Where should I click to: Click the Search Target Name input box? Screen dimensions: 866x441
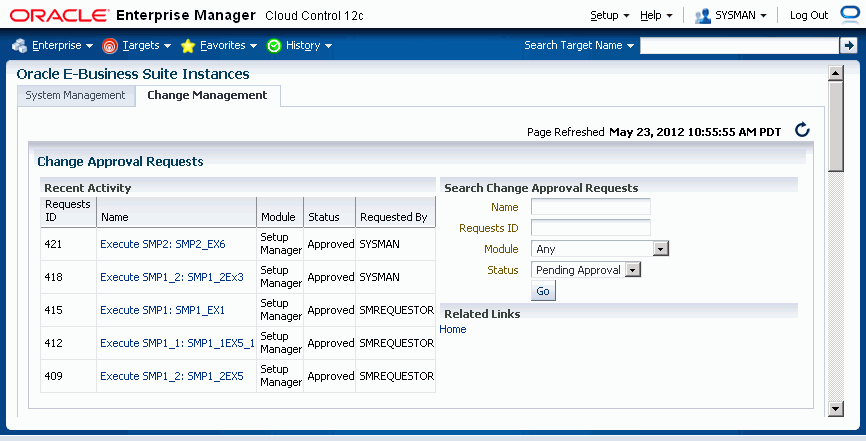[x=739, y=45]
